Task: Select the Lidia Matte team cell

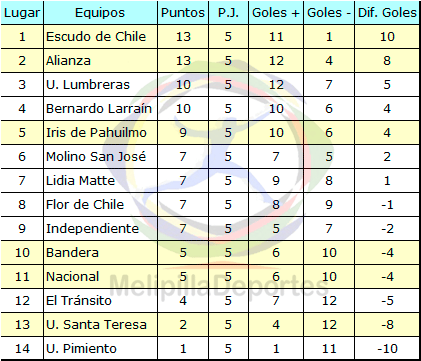Action: [100, 181]
